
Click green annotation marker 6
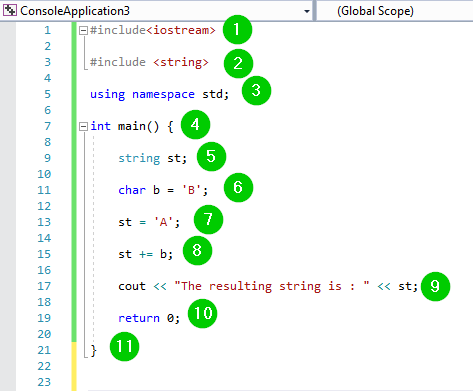tap(238, 187)
